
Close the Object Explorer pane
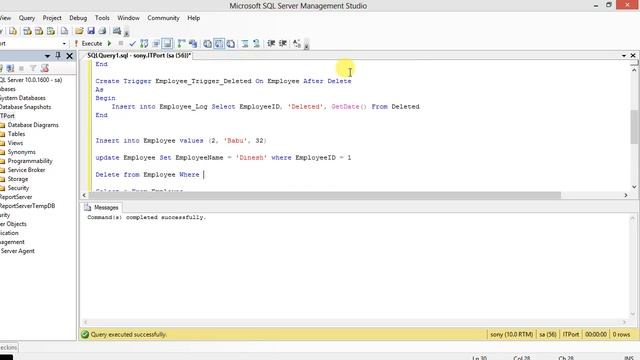click(69, 56)
